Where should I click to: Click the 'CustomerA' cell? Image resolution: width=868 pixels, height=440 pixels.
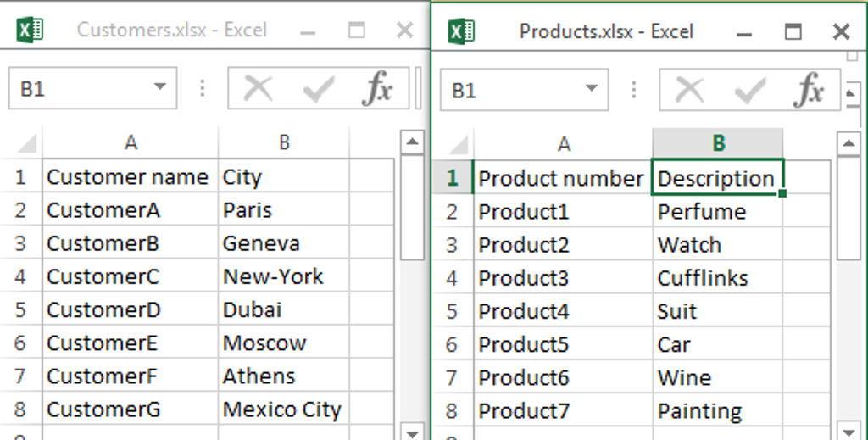[131, 210]
